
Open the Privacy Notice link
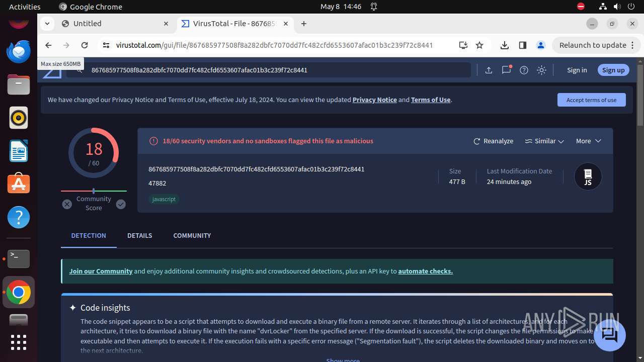point(375,100)
